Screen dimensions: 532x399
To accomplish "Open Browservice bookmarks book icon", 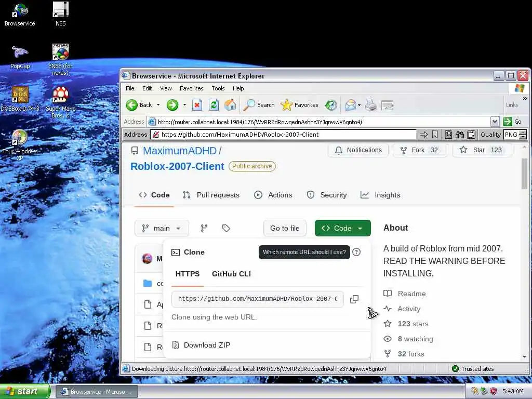I will pyautogui.click(x=448, y=135).
